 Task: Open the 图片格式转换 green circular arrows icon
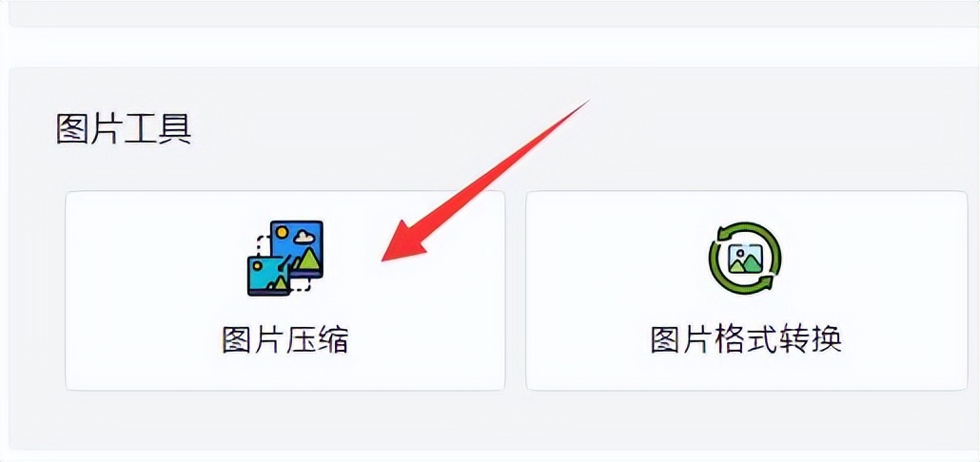click(745, 258)
